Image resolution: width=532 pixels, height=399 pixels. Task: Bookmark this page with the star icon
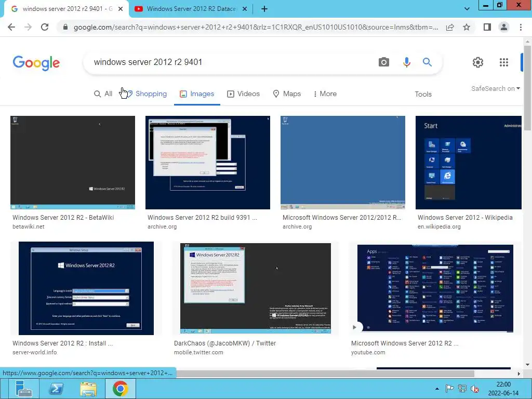point(467,27)
